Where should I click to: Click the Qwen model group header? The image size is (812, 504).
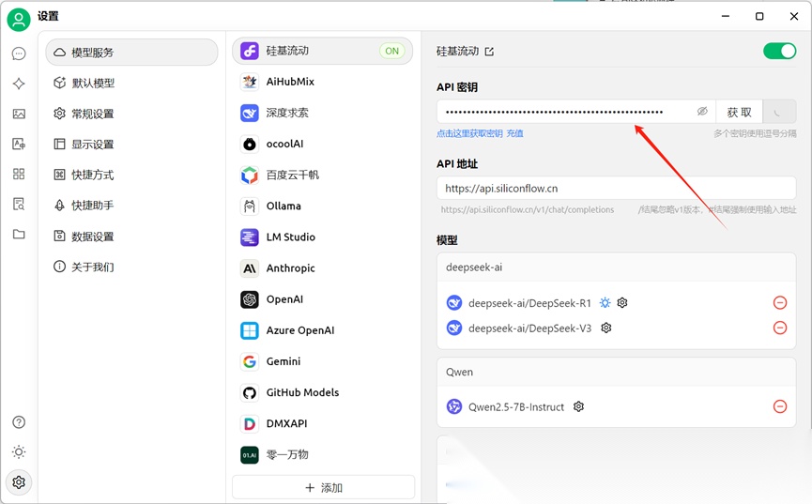click(x=616, y=372)
